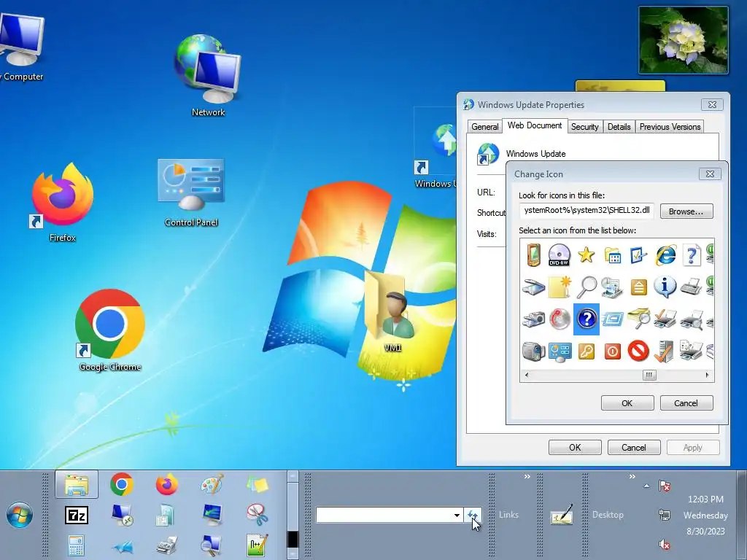Choose the folder with yellow sparkle icon
Viewport: 747px width, 560px height.
tap(560, 287)
